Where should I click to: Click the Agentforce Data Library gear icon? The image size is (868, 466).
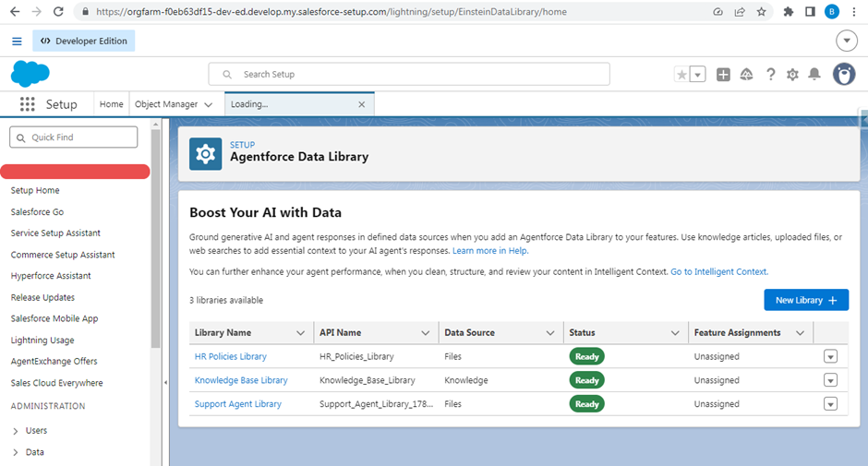point(205,154)
